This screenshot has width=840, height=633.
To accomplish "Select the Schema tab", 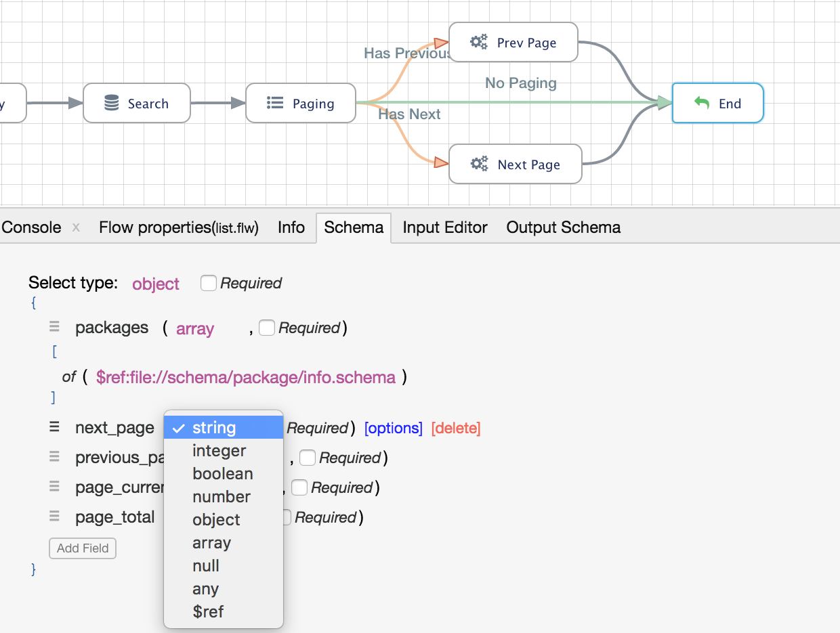I will pyautogui.click(x=354, y=227).
